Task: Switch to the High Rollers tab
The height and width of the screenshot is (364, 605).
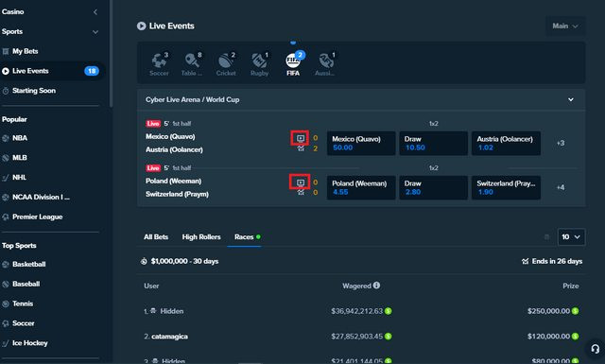Action: click(201, 237)
